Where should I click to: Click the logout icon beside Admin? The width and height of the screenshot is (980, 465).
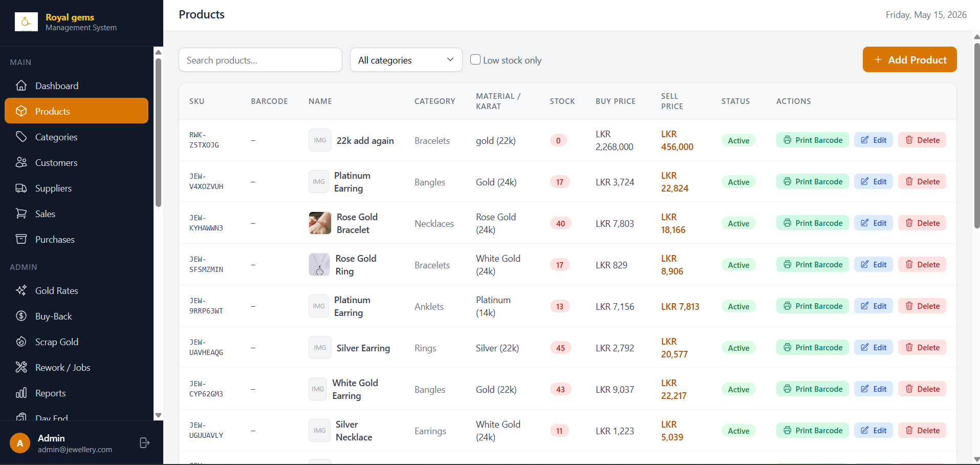145,442
